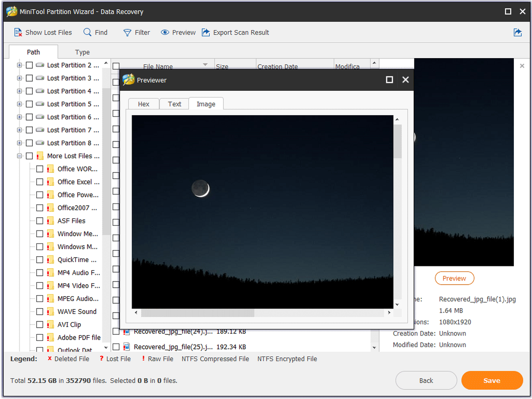The width and height of the screenshot is (532, 399).
Task: Click the orange Save button
Action: (492, 380)
